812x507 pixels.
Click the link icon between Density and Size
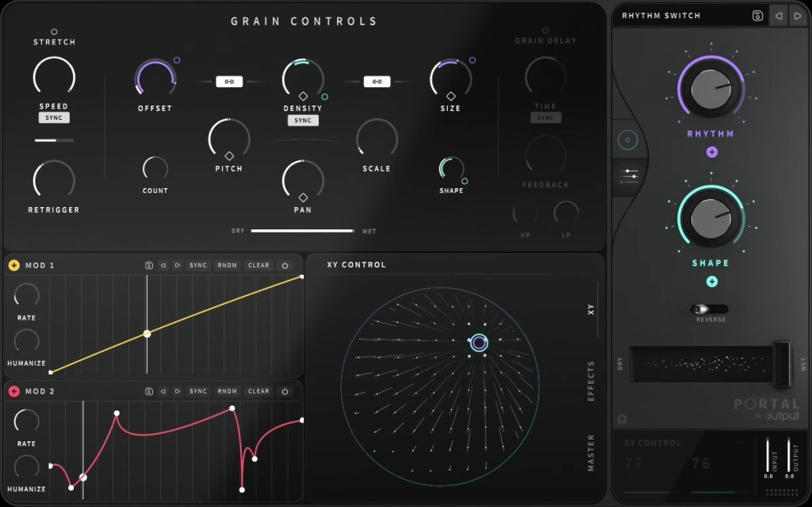[x=377, y=81]
